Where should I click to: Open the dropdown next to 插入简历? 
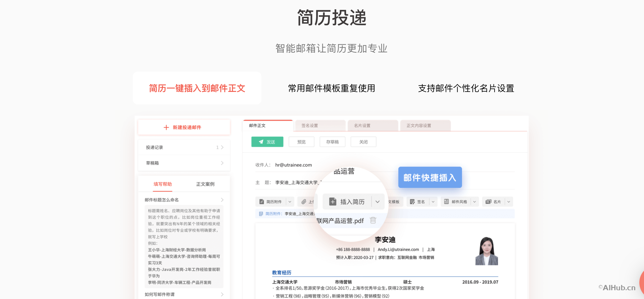click(378, 201)
